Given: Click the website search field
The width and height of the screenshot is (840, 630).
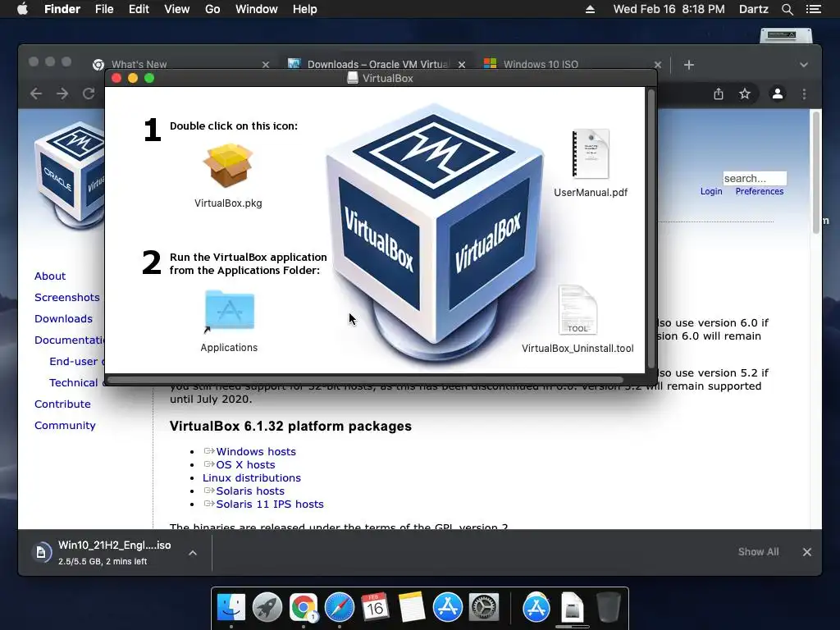Looking at the screenshot, I should point(755,178).
